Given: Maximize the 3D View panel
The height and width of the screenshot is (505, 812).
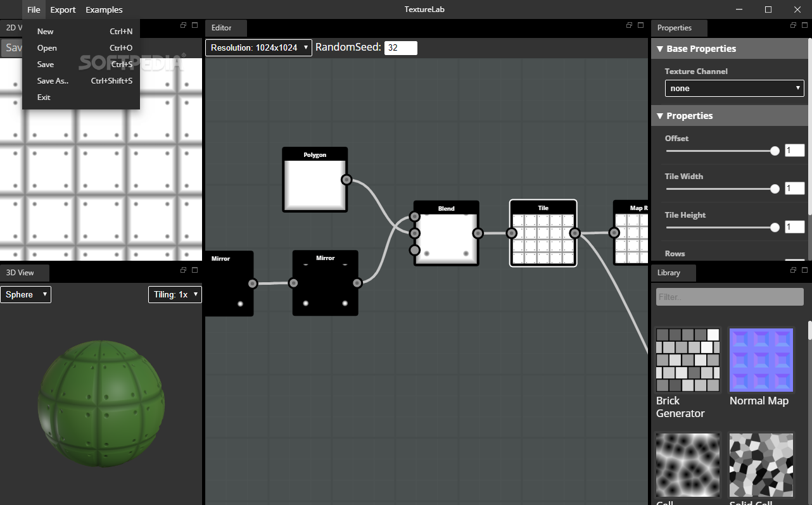Looking at the screenshot, I should pos(195,270).
